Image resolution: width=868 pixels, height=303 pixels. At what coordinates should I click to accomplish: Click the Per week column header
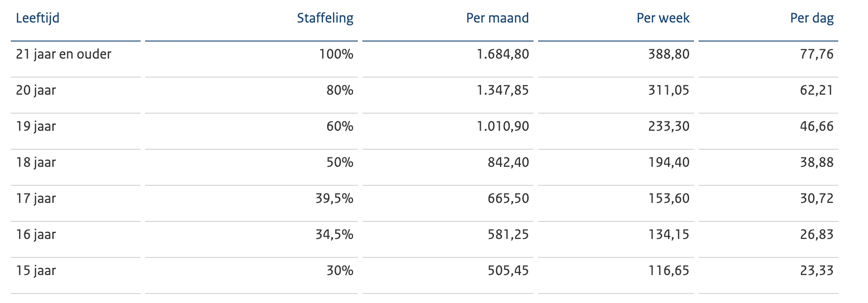tap(663, 18)
